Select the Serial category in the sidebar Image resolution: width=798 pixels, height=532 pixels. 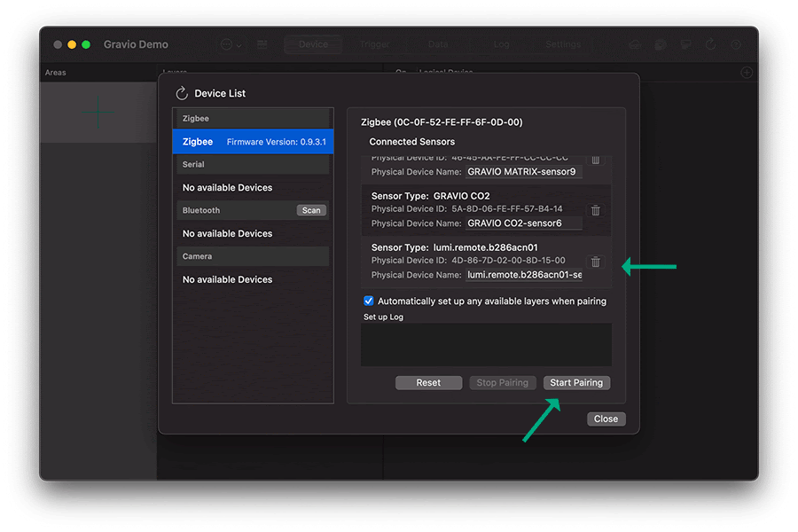253,164
